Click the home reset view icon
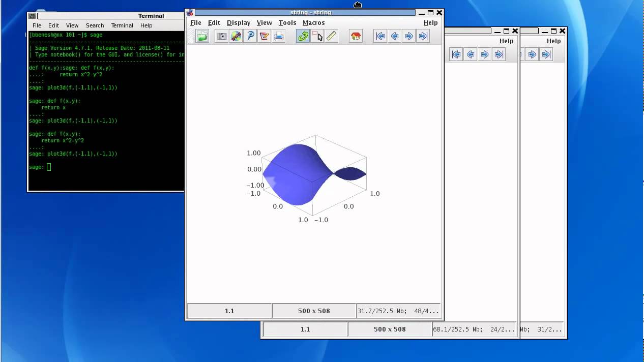 tap(356, 36)
